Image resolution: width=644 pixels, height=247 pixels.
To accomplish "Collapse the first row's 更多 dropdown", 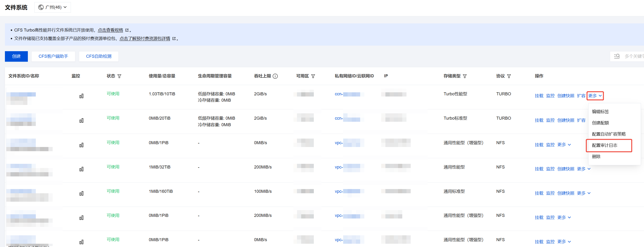I will click(595, 96).
